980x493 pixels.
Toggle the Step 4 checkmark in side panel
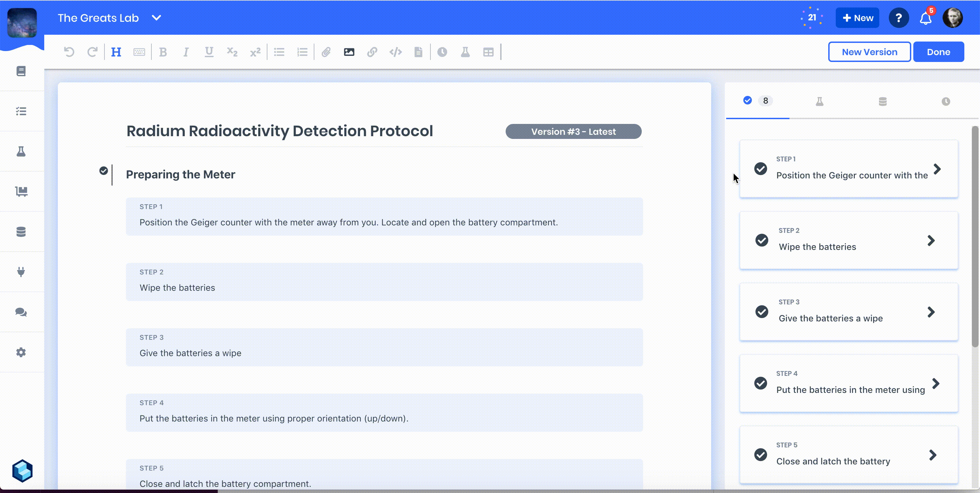point(761,383)
